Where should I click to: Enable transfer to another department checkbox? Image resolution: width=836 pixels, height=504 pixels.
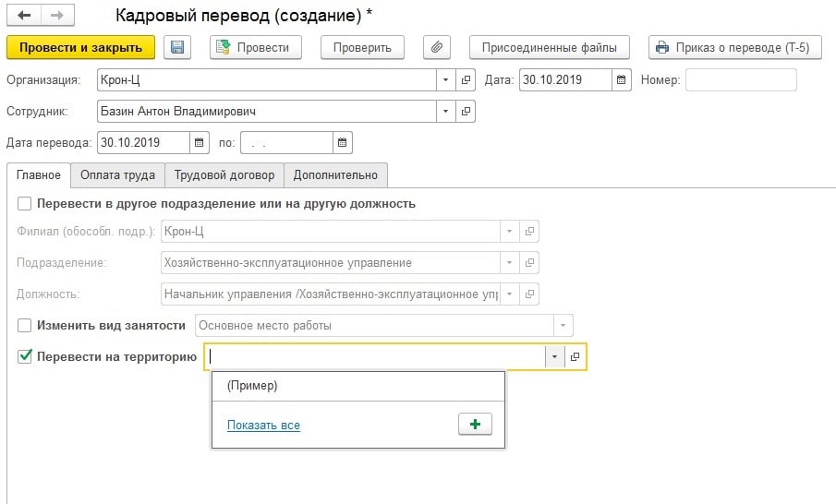pos(25,204)
